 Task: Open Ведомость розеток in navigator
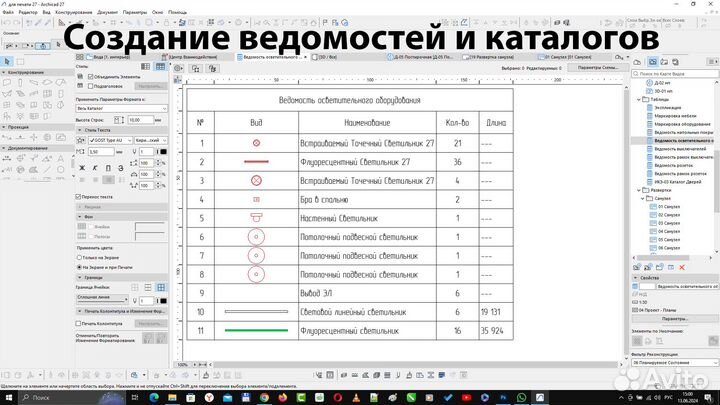[673, 165]
